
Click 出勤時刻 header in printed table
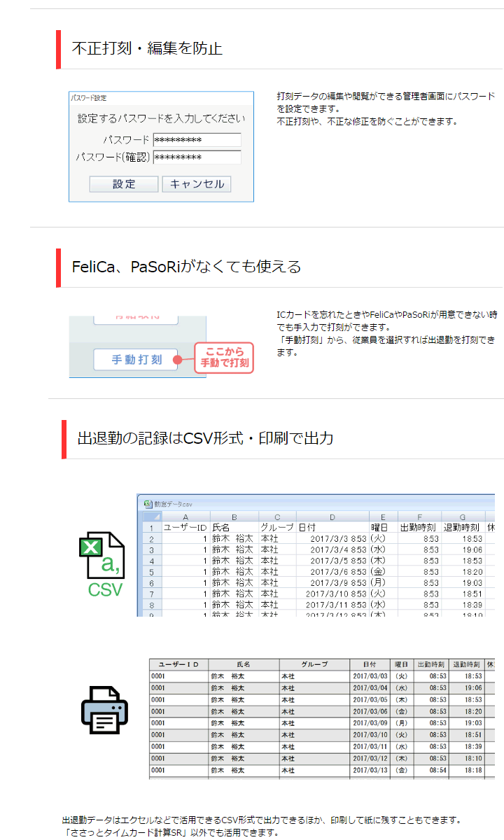430,664
